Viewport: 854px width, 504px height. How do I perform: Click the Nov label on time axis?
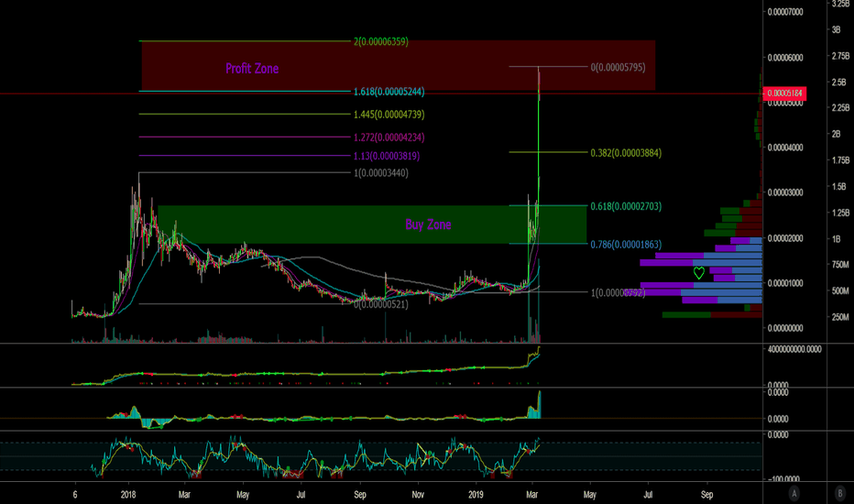coord(418,495)
